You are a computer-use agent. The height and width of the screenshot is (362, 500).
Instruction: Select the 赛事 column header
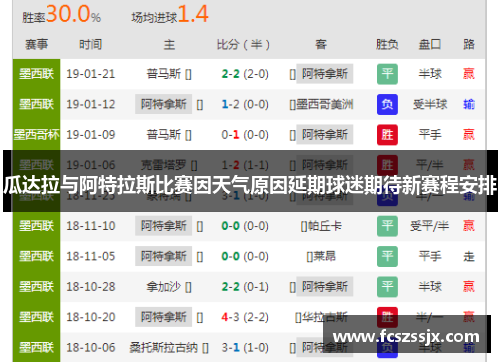(x=36, y=44)
